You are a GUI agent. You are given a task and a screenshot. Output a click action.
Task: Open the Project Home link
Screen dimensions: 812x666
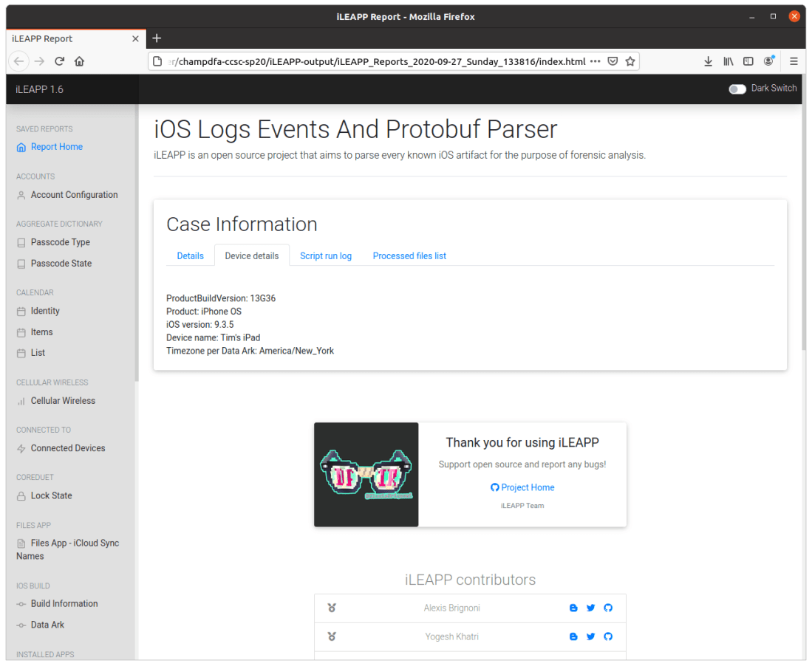coord(522,487)
